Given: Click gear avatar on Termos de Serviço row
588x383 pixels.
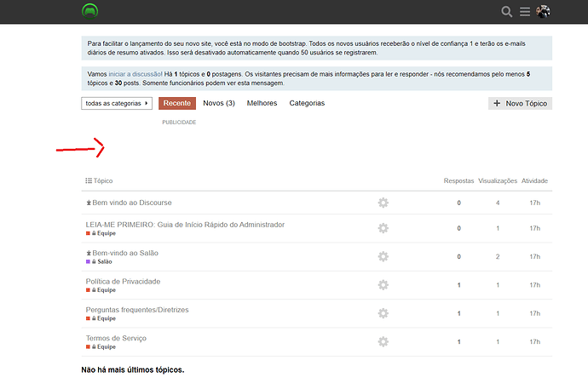Looking at the screenshot, I should pyautogui.click(x=383, y=342).
